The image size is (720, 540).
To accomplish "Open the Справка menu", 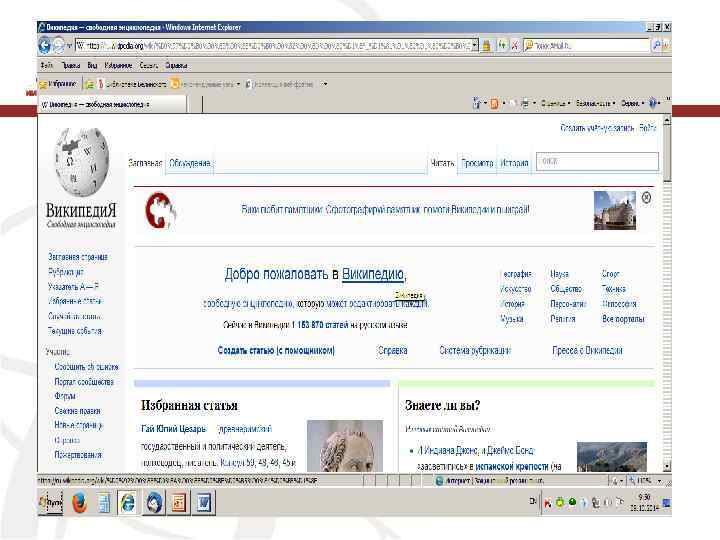I will click(x=176, y=66).
